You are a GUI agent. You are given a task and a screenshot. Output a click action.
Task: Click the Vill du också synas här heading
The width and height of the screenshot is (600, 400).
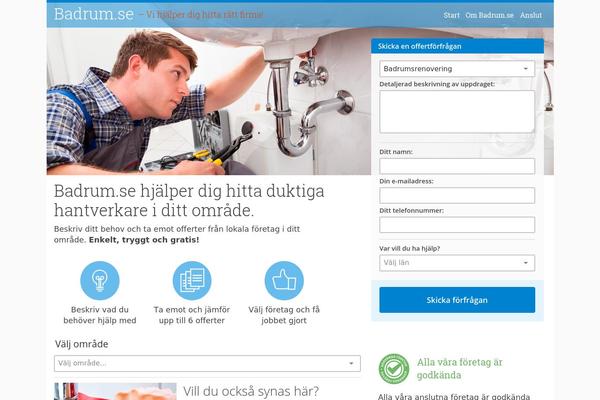click(251, 392)
